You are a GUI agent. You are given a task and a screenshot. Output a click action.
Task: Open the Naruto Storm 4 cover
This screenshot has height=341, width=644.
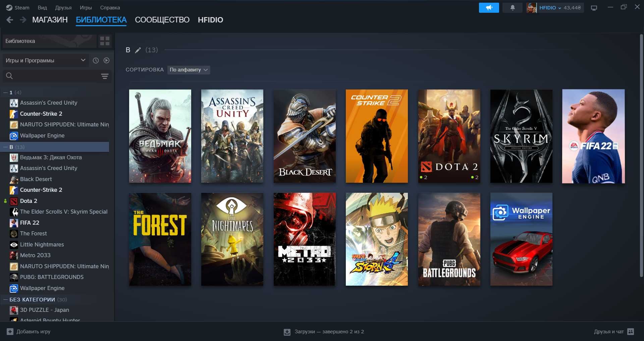coord(377,239)
